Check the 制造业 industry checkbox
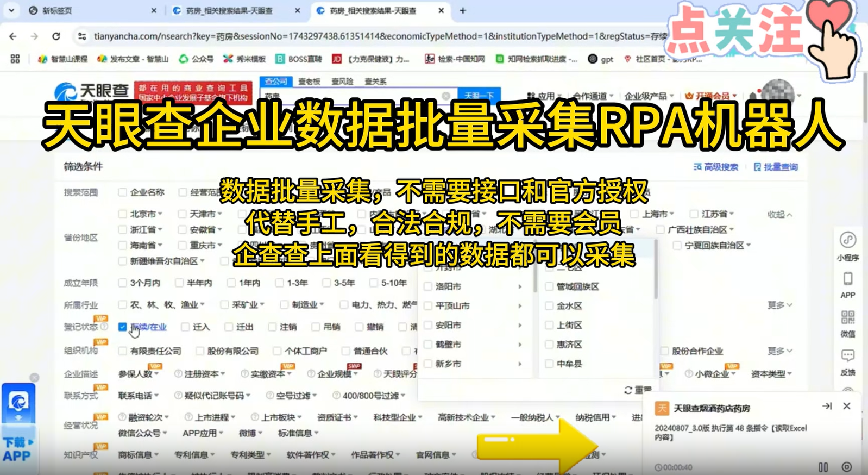This screenshot has width=868, height=475. coord(284,304)
